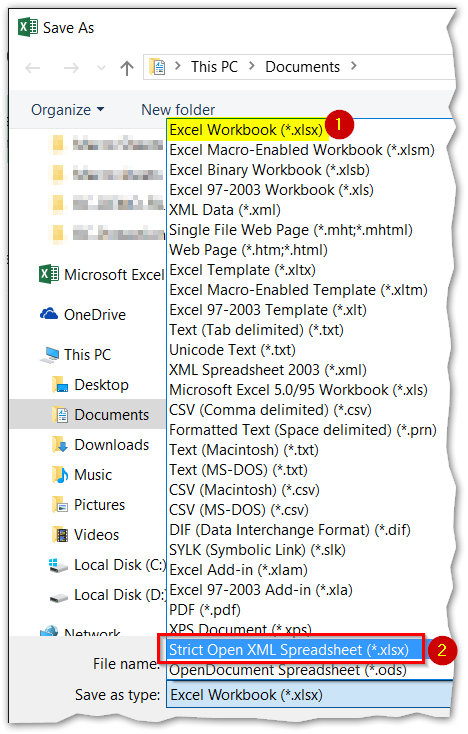
Task: Click the Local Disk (D:) drive icon
Action: (58, 597)
